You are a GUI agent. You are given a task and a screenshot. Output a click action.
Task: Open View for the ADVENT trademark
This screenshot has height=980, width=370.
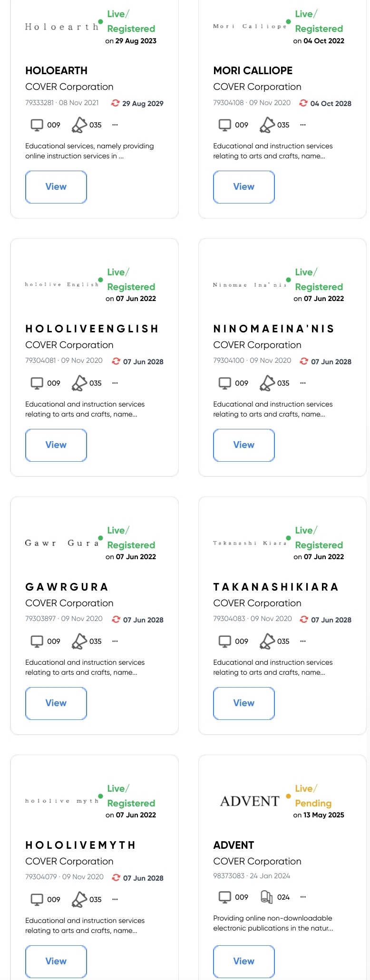(244, 961)
